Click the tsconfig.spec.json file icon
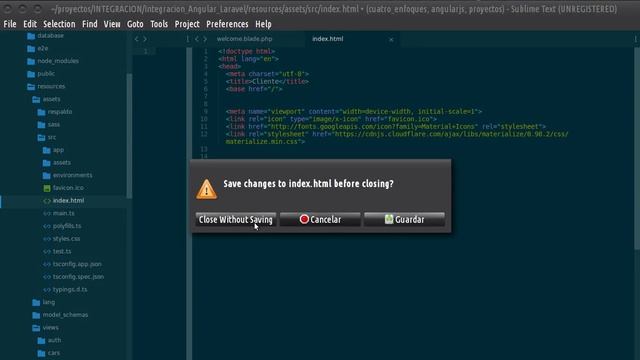 (x=47, y=277)
